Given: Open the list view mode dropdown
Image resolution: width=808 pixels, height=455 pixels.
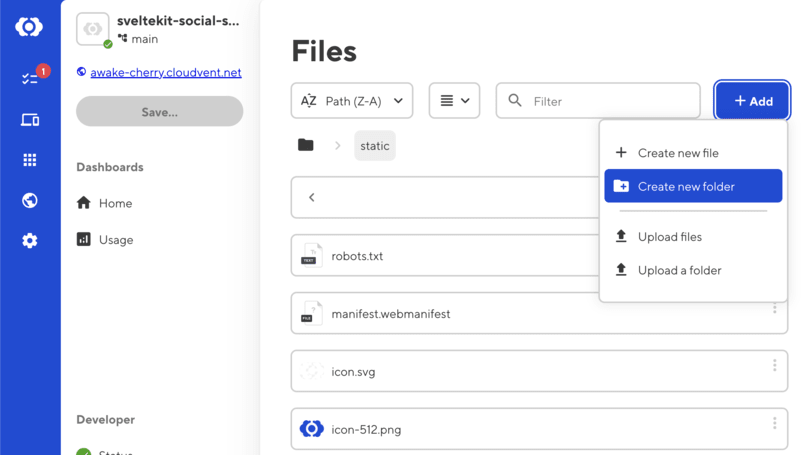Looking at the screenshot, I should [454, 101].
